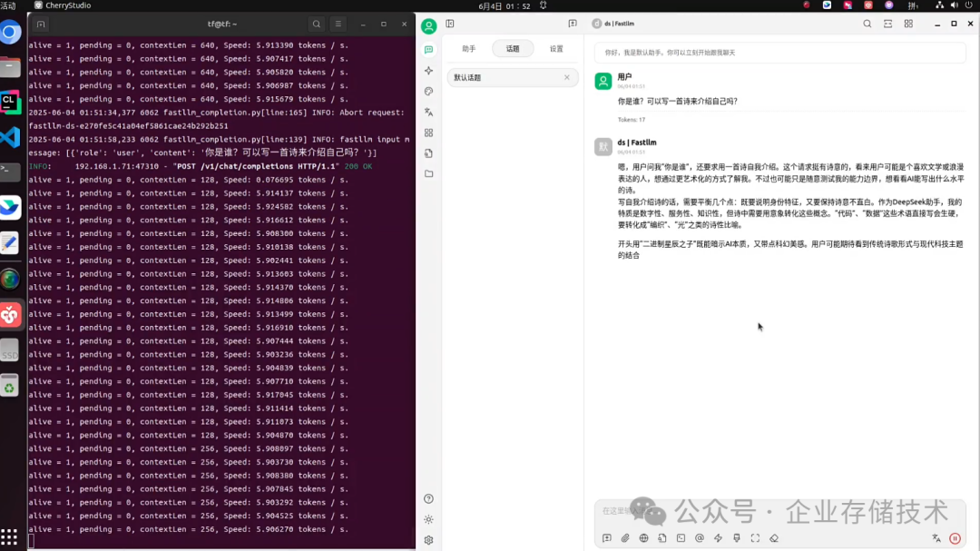Screen dimensions: 980x551
Task: Switch to the 话题 tab
Action: point(513,49)
